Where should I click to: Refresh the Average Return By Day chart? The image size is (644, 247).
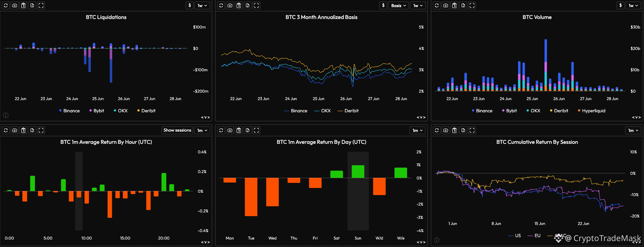[x=221, y=130]
